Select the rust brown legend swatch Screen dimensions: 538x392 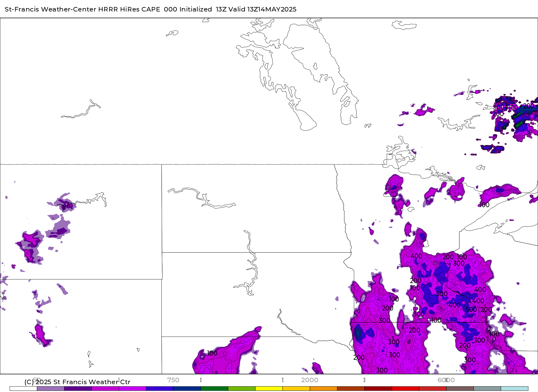[x=351, y=389]
